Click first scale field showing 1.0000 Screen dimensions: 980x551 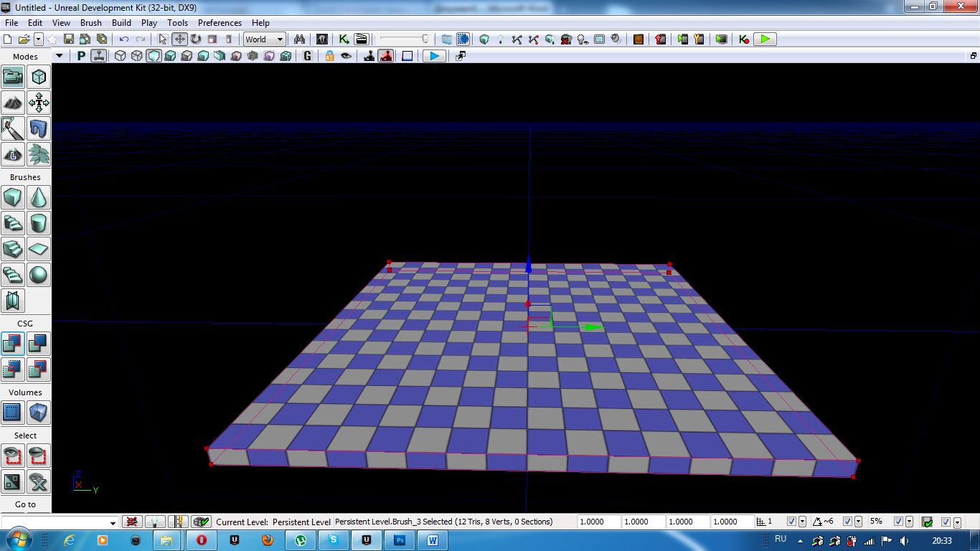598,522
